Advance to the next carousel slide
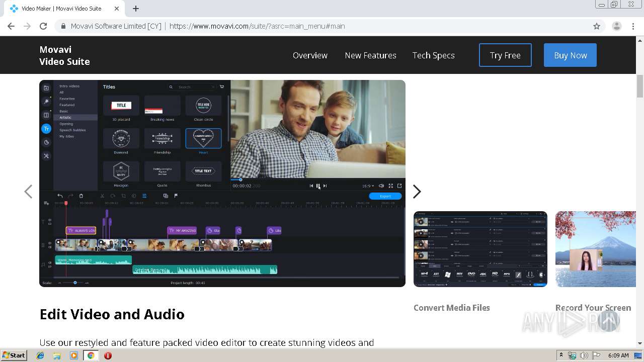 tap(417, 192)
